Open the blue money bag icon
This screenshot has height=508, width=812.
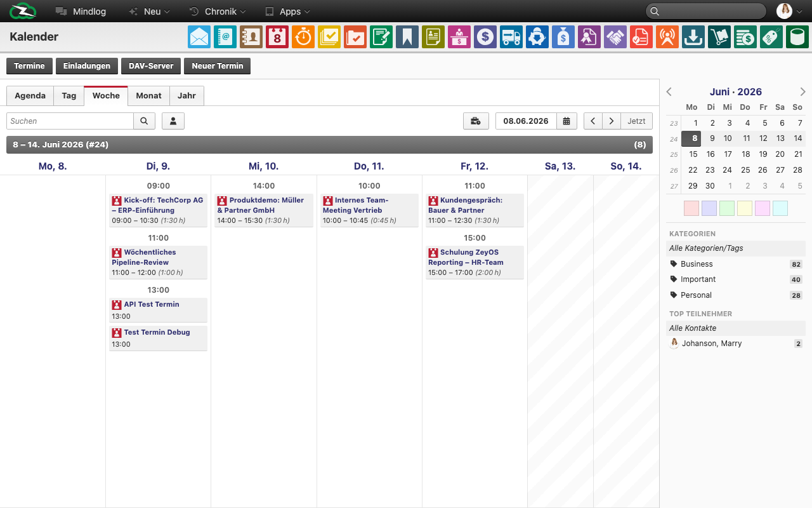[x=563, y=37]
